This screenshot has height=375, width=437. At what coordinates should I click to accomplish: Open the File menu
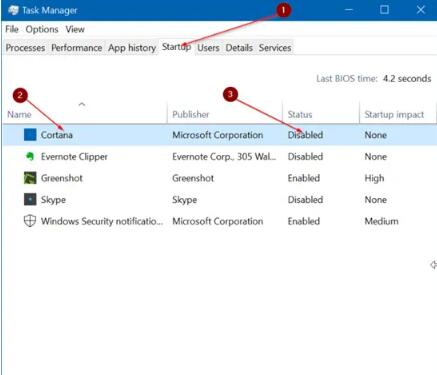[x=12, y=29]
